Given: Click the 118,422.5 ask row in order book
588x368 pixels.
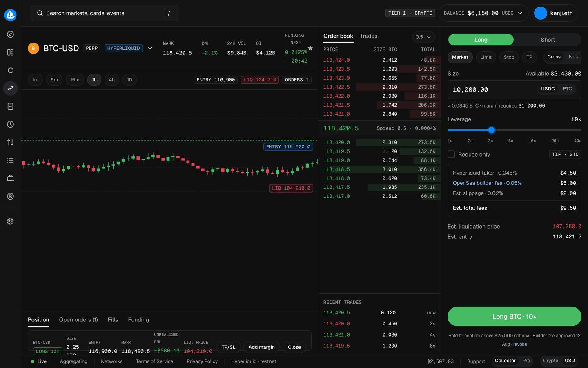Looking at the screenshot, I should coord(380,87).
